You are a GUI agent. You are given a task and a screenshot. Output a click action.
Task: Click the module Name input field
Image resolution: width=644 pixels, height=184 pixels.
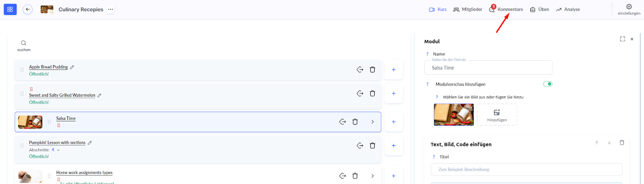click(x=488, y=68)
